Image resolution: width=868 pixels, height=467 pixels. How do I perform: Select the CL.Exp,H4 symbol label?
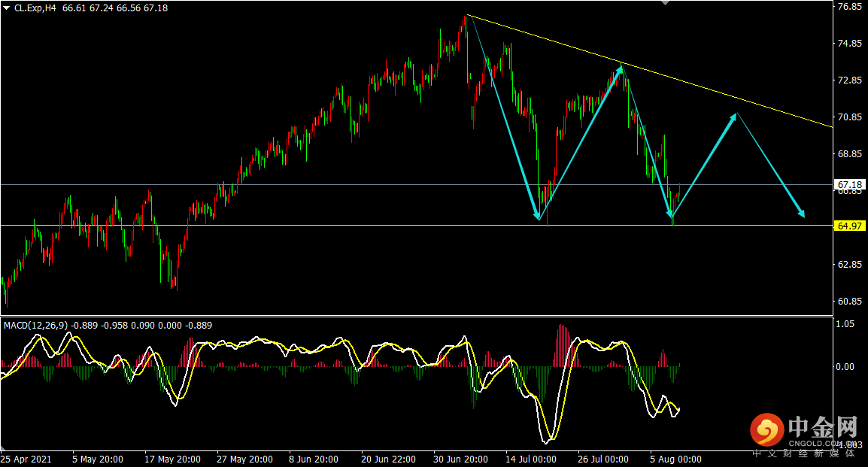pos(35,8)
